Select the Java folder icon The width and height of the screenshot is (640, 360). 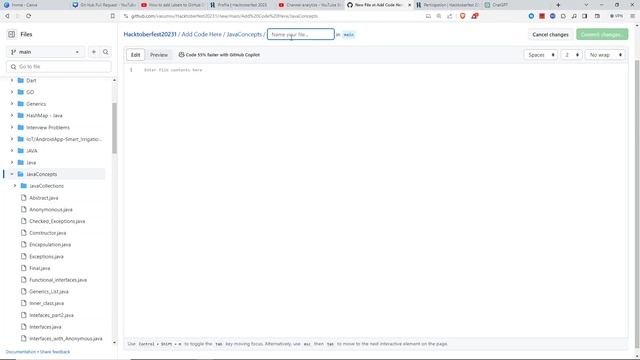tap(21, 162)
